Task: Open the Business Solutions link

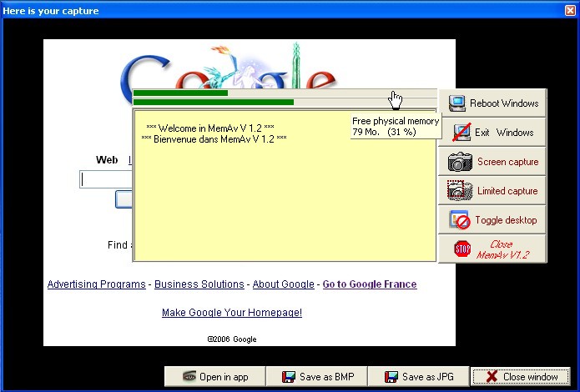Action: click(x=199, y=284)
